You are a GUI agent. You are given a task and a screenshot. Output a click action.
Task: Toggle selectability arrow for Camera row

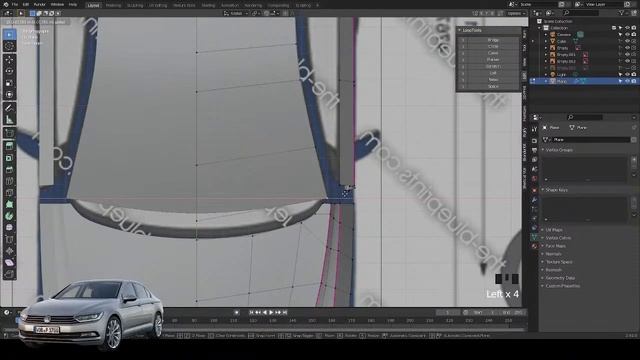(620, 35)
